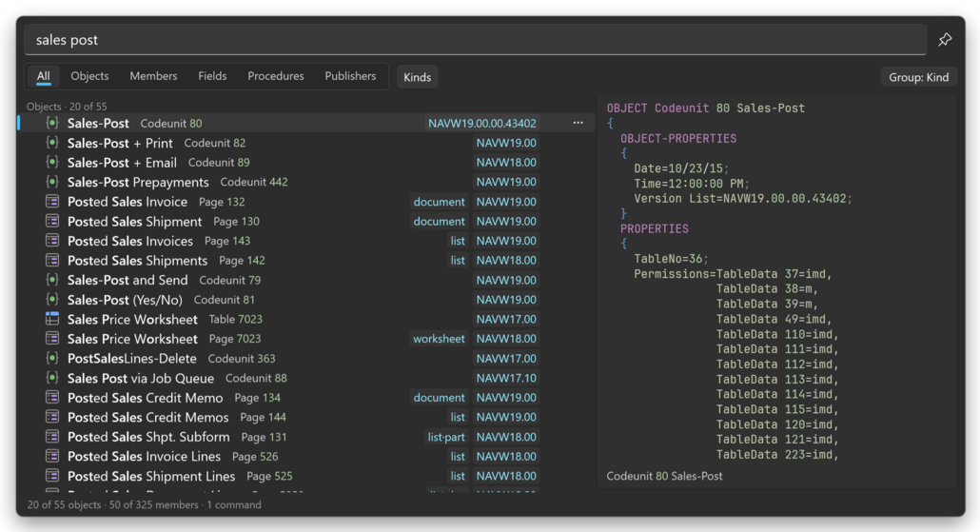
Task: Click the 'list-part' tag on Posted Sales Shpt. Subform
Action: click(x=446, y=436)
